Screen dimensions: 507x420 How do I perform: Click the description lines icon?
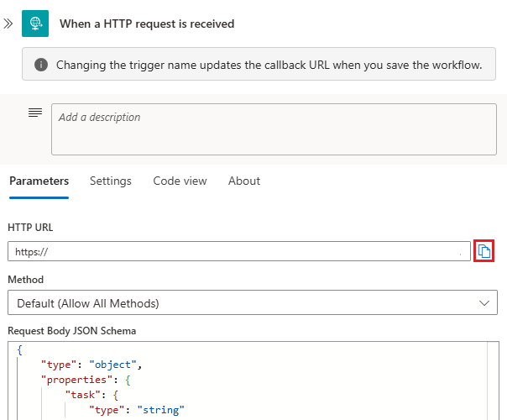[x=35, y=113]
